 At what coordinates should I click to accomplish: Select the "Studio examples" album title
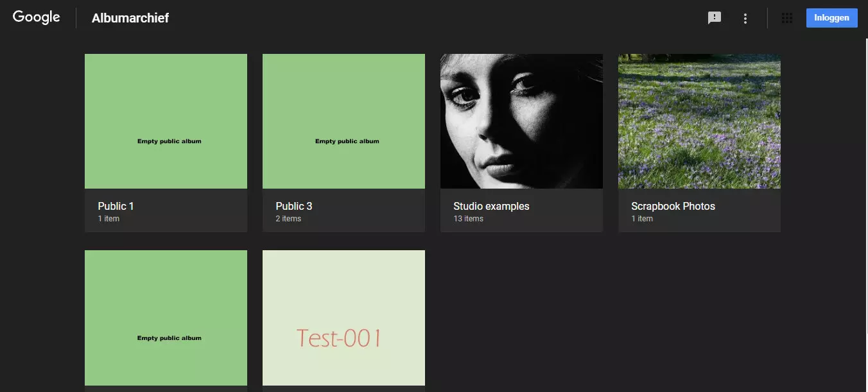pos(491,206)
